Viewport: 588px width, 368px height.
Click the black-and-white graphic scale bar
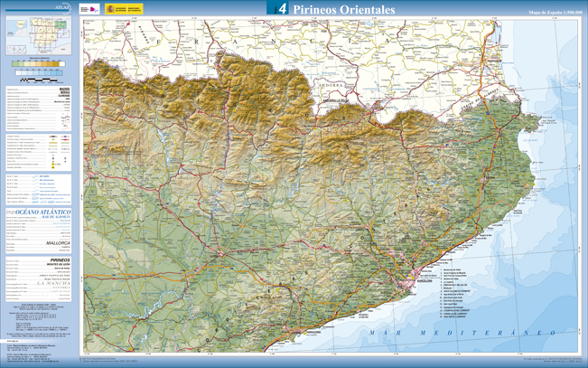pos(38,80)
